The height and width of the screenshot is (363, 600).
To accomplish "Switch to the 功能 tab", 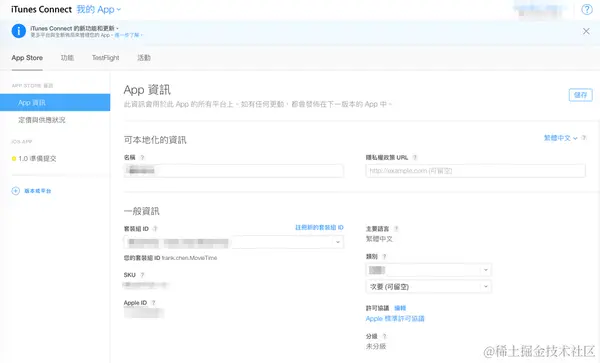I will [67, 58].
